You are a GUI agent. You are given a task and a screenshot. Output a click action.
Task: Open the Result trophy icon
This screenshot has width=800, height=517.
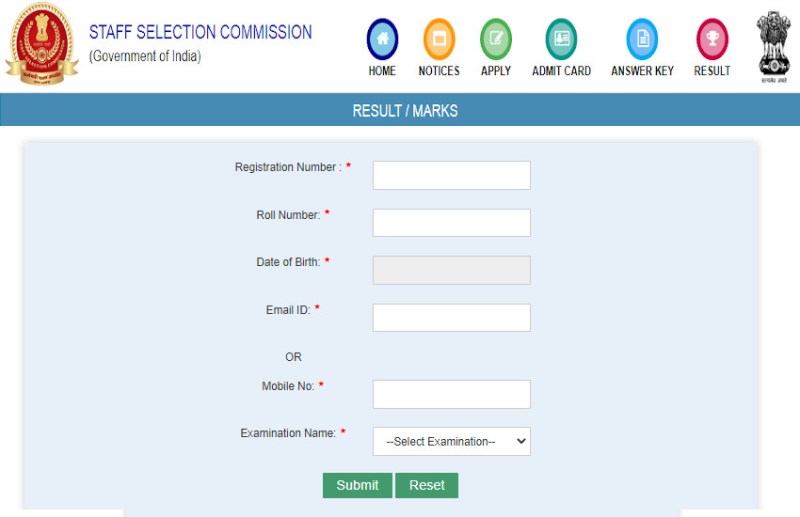pos(712,39)
